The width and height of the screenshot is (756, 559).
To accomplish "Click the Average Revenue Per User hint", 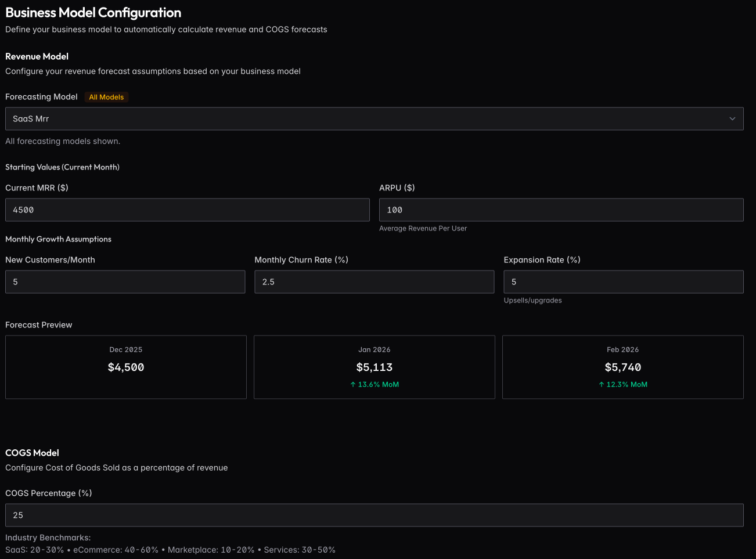I will pyautogui.click(x=423, y=229).
